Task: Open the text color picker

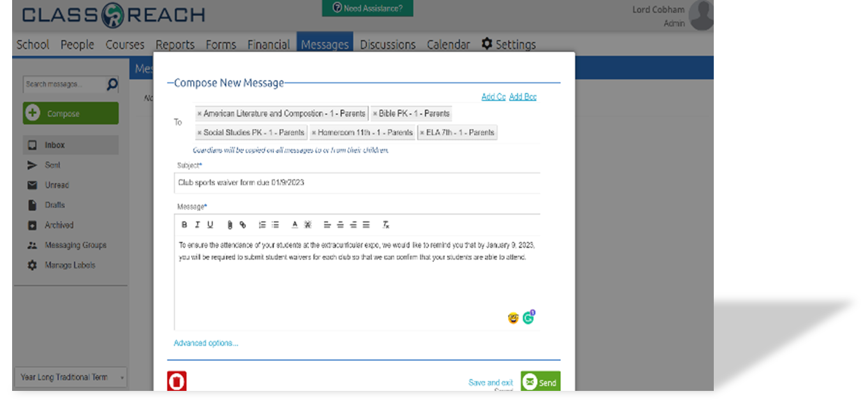Action: click(294, 225)
